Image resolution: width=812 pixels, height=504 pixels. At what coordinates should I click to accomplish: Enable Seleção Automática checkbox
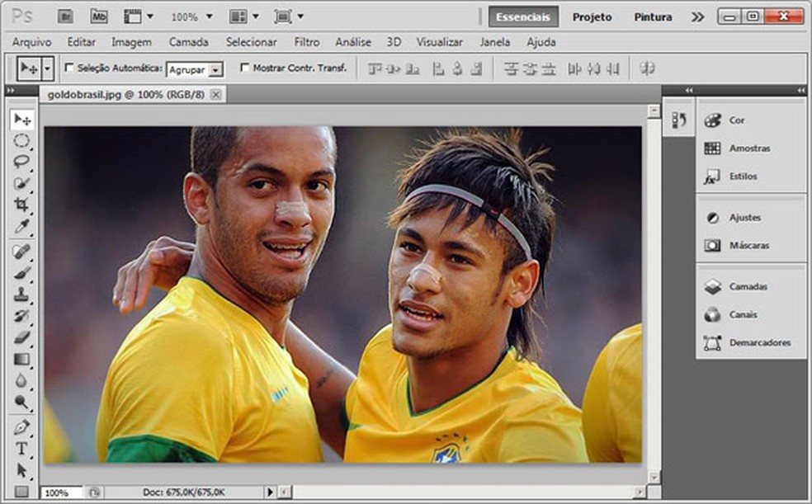[69, 68]
